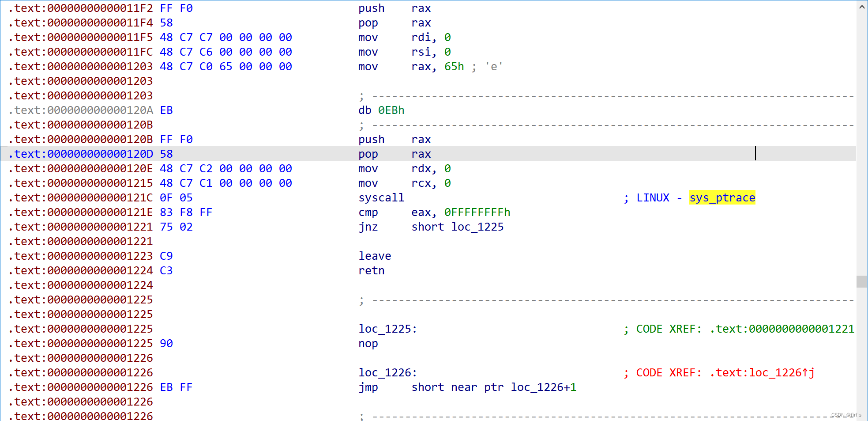Click the loc_1225: label definition
This screenshot has width=868, height=421.
pos(387,329)
